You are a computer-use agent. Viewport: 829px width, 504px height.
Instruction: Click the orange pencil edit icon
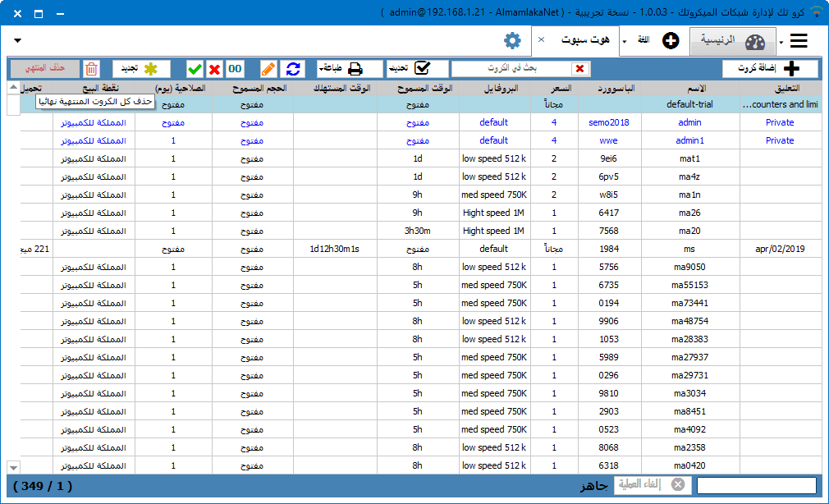click(x=268, y=69)
